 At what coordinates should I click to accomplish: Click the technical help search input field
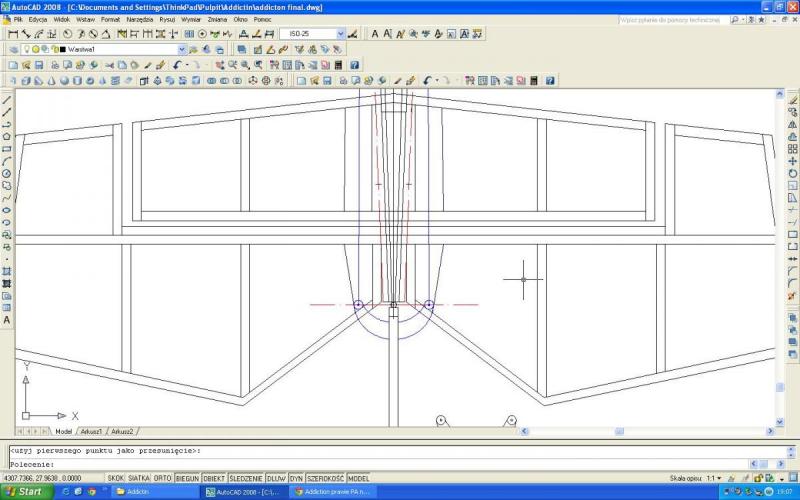[x=670, y=19]
